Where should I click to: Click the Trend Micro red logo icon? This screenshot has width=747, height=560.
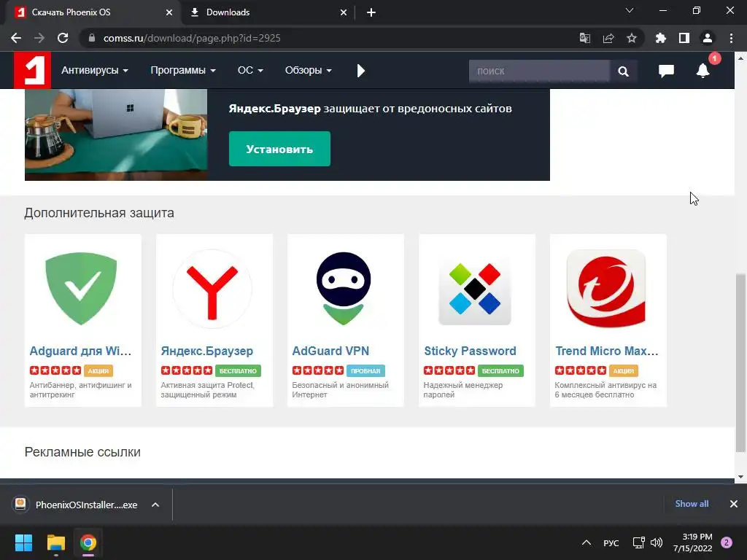[606, 289]
